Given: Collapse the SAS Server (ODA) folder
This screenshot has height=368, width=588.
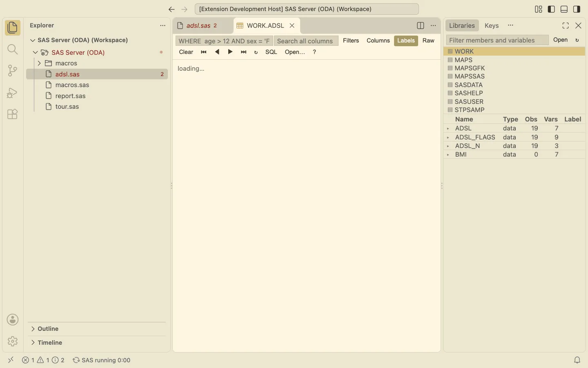Looking at the screenshot, I should coord(35,52).
